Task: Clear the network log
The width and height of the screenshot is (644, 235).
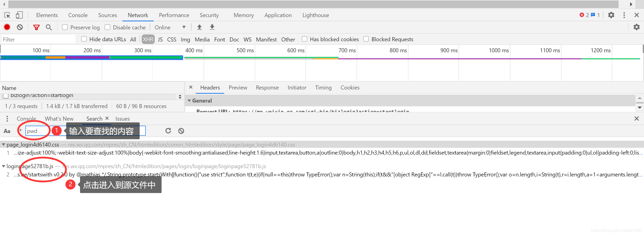Action: tap(20, 27)
